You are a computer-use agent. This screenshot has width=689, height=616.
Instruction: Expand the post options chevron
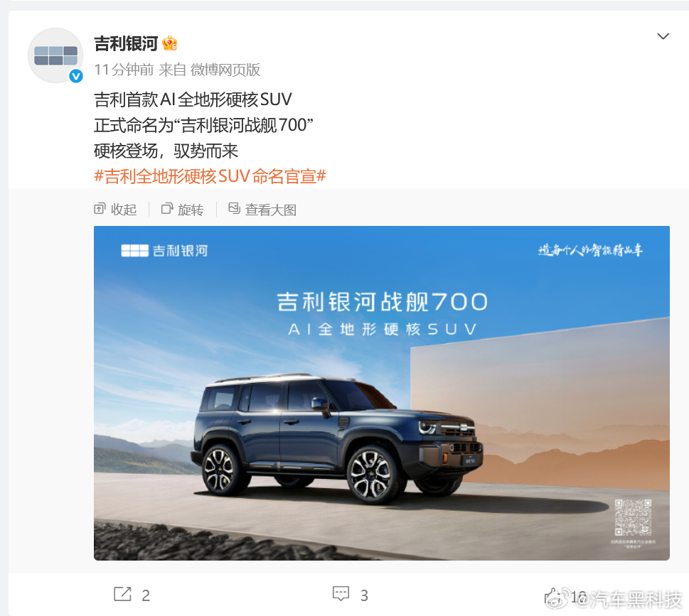663,36
